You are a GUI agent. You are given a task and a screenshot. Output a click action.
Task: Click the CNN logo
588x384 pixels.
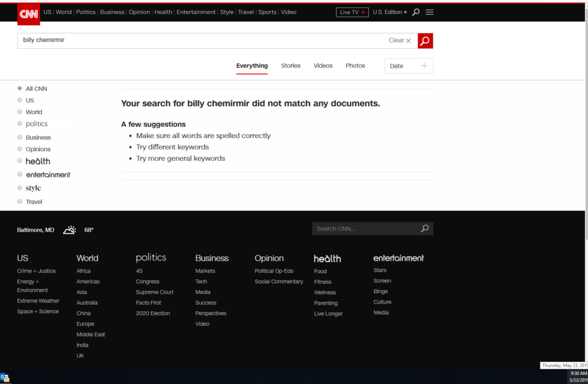point(29,14)
